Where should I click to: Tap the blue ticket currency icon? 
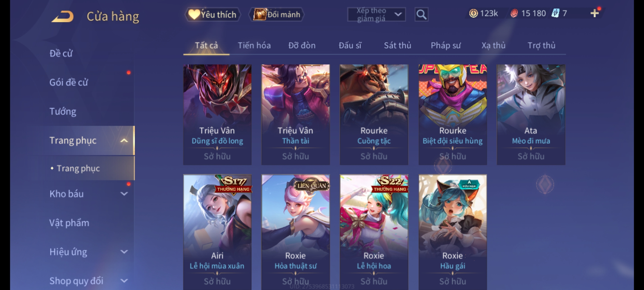[555, 13]
